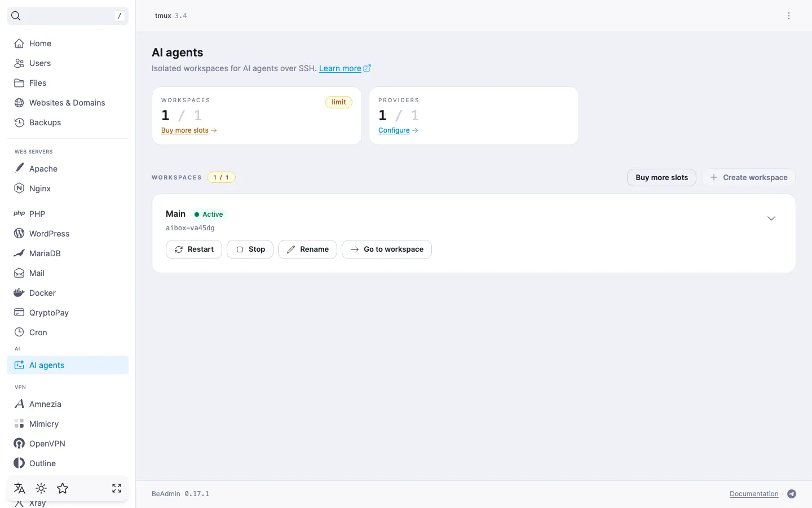Image resolution: width=812 pixels, height=508 pixels.
Task: Restart the Main workspace
Action: (x=194, y=249)
